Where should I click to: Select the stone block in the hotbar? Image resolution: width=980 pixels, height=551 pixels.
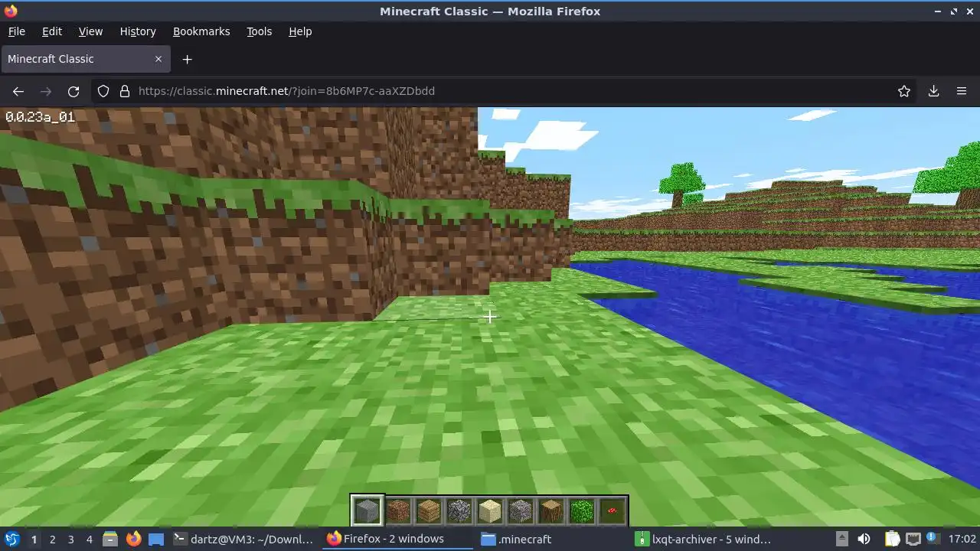367,510
